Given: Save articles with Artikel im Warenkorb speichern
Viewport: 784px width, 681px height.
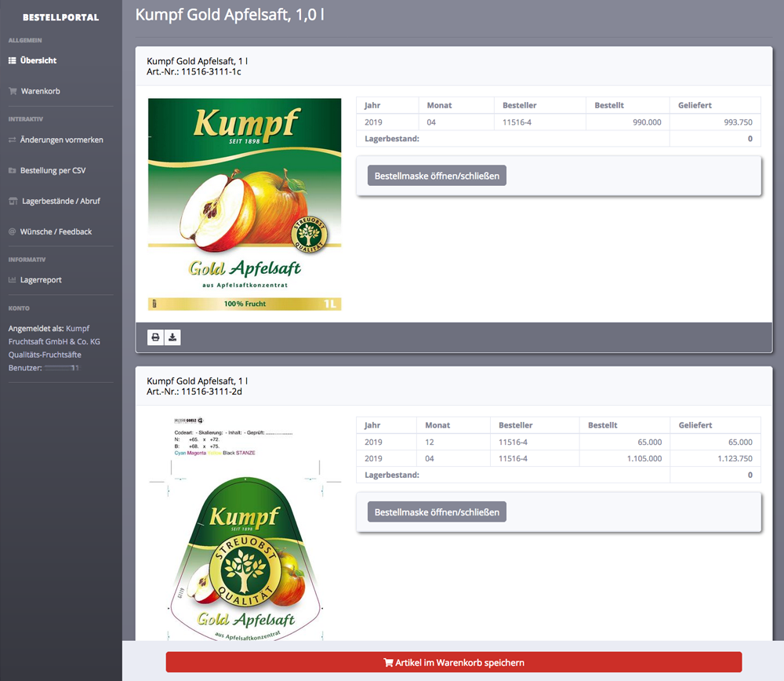Looking at the screenshot, I should pos(454,662).
